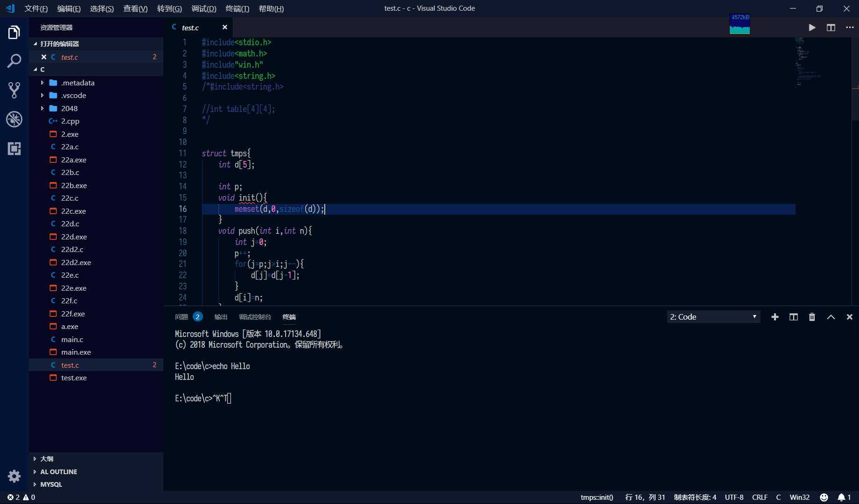Open main.c in the file explorer
This screenshot has width=859, height=504.
[x=72, y=339]
